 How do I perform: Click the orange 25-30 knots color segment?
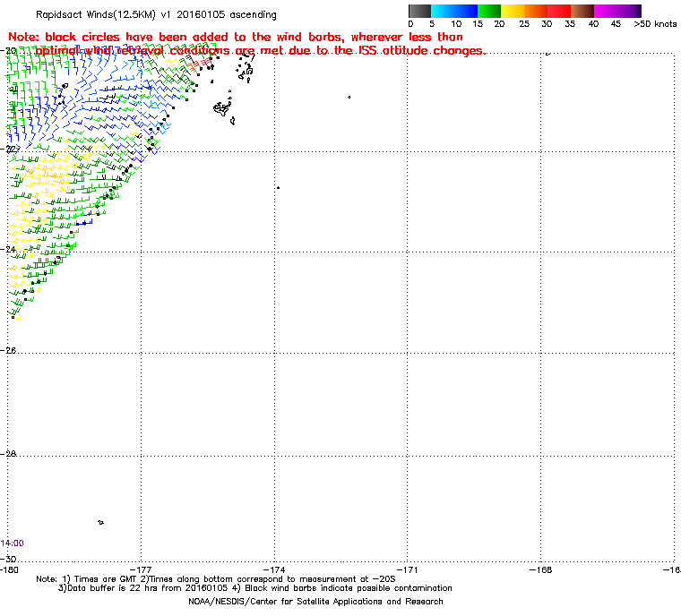(x=536, y=11)
